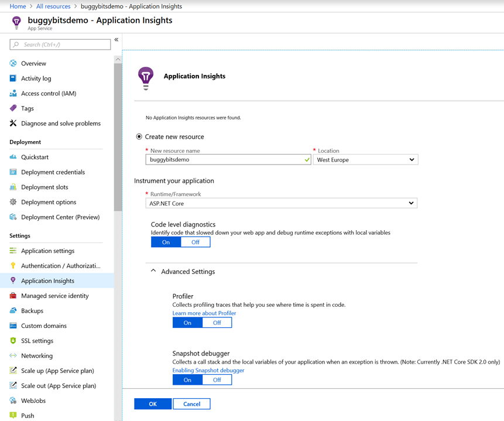
Task: Open Managed service identity menu item
Action: 57,296
